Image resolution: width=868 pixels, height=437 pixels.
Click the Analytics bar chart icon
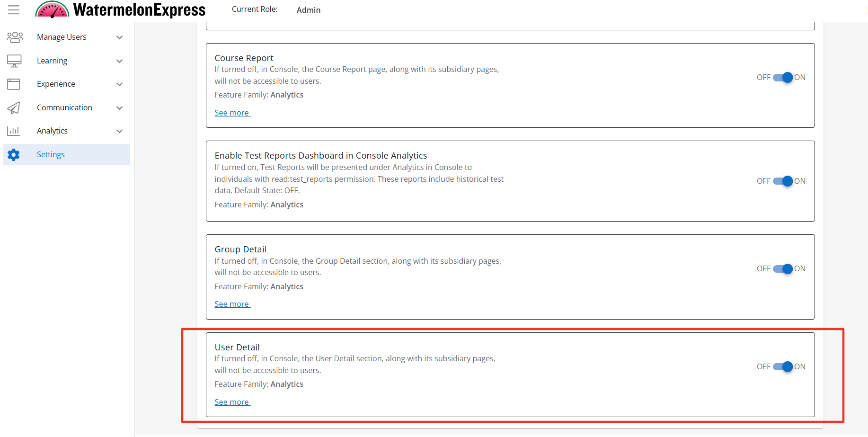click(14, 131)
